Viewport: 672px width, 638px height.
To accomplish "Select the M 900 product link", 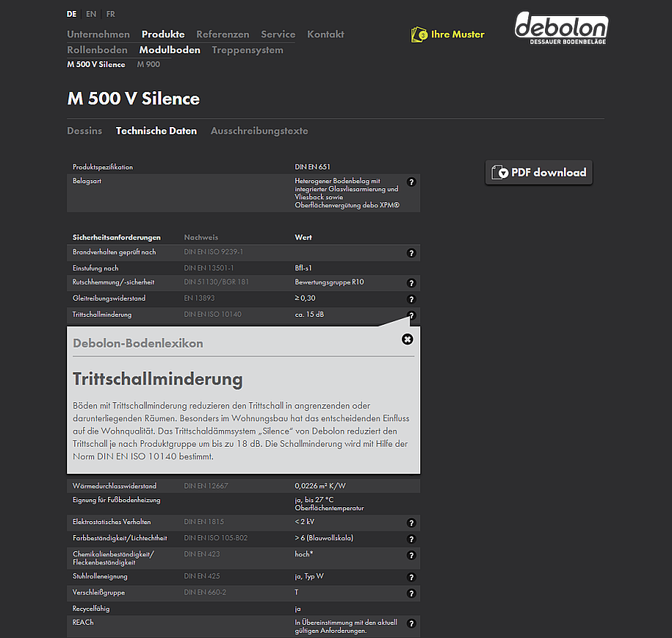I will click(x=148, y=64).
